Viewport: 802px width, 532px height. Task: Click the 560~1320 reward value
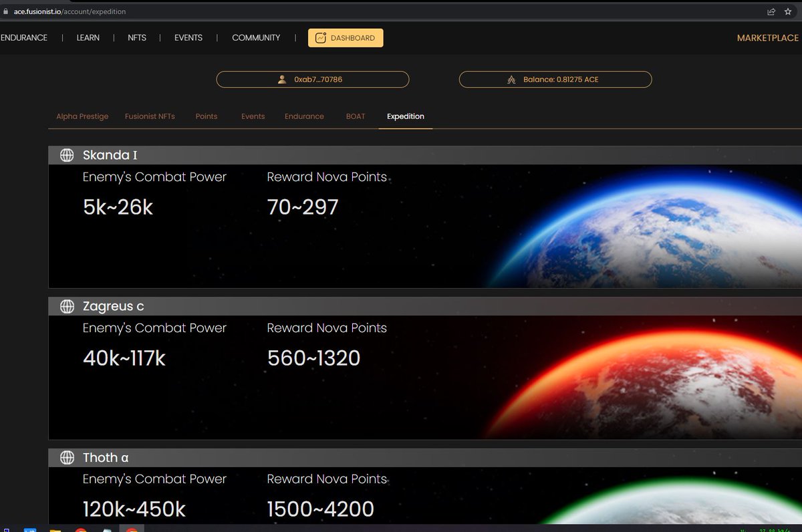tap(313, 358)
